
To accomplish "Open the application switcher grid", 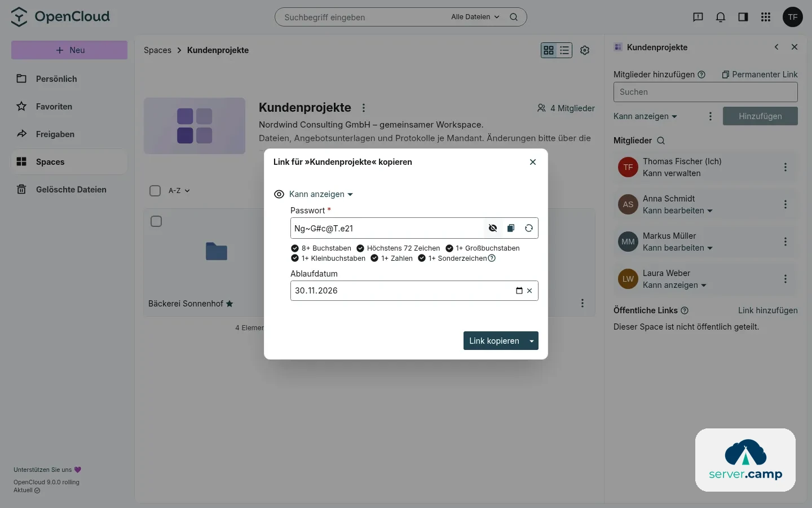I will tap(766, 17).
